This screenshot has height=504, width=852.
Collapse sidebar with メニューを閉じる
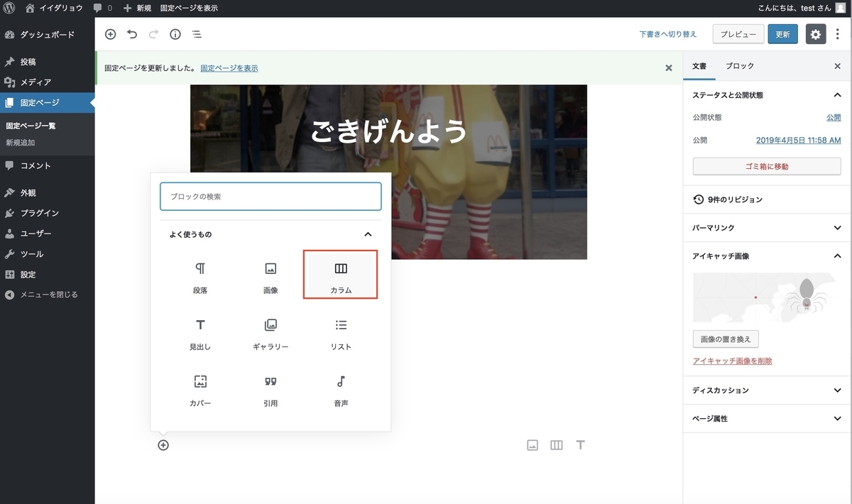pyautogui.click(x=47, y=295)
